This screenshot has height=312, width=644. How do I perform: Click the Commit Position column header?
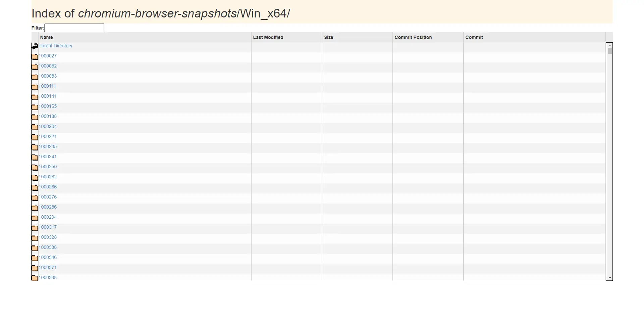point(413,37)
